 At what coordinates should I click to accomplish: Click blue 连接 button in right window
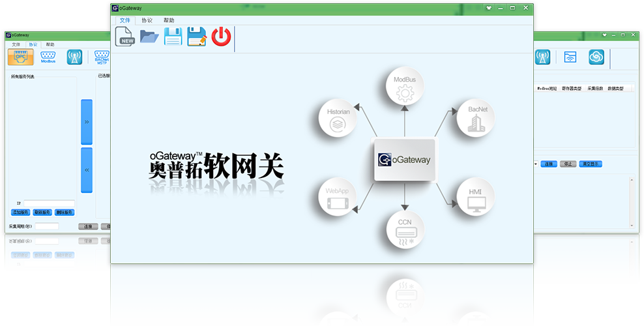tap(549, 164)
